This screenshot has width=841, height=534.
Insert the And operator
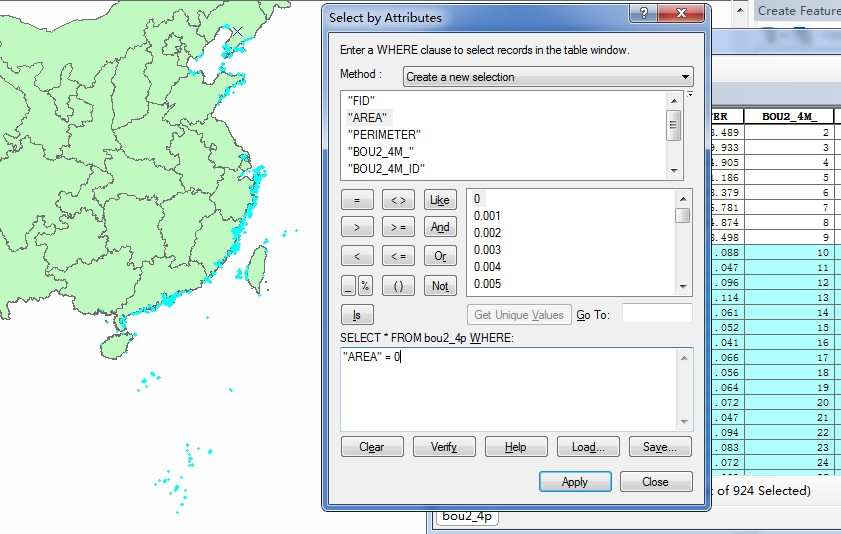[x=440, y=228]
